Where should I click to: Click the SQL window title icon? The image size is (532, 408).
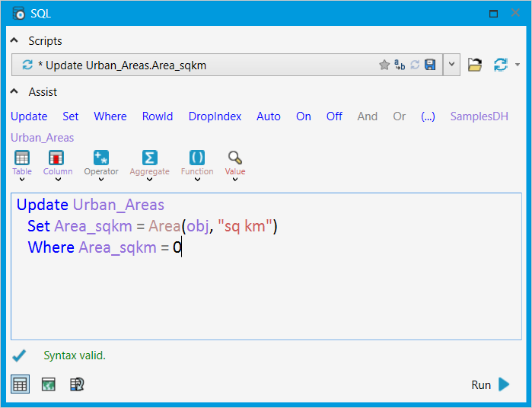point(19,13)
